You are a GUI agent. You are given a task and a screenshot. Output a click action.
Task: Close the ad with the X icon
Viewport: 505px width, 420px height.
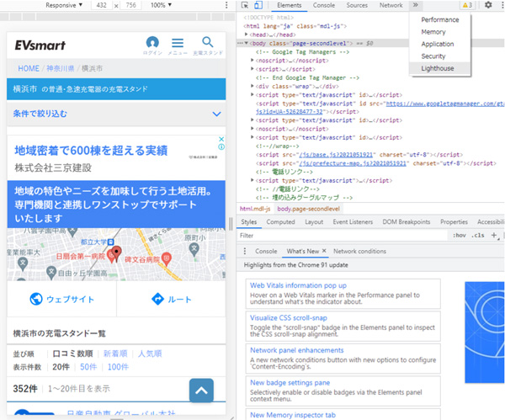[221, 139]
